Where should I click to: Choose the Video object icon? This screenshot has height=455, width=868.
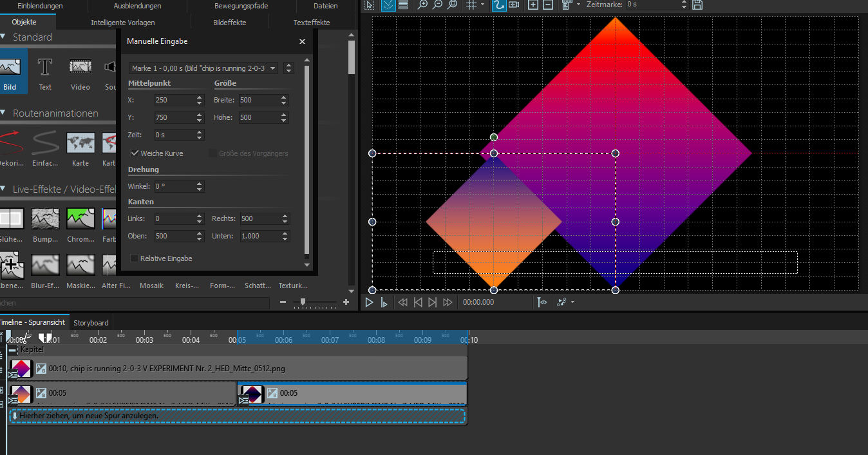pos(80,67)
